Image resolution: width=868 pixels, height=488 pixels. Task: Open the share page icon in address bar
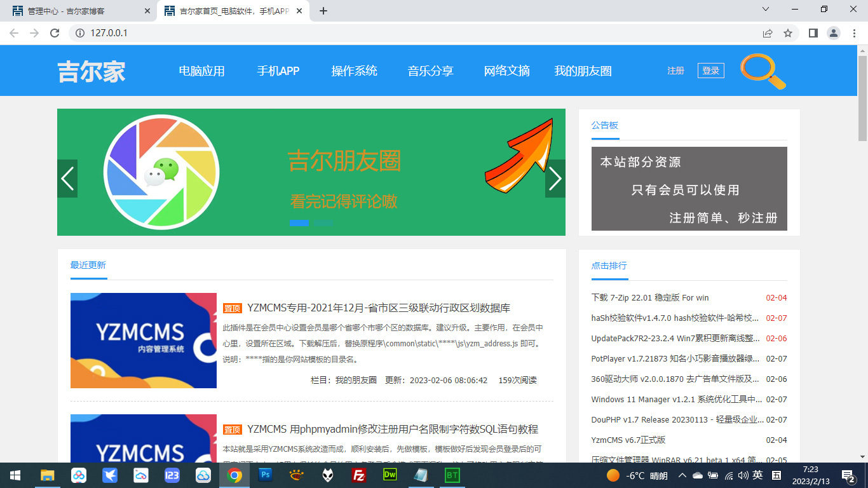click(x=768, y=33)
